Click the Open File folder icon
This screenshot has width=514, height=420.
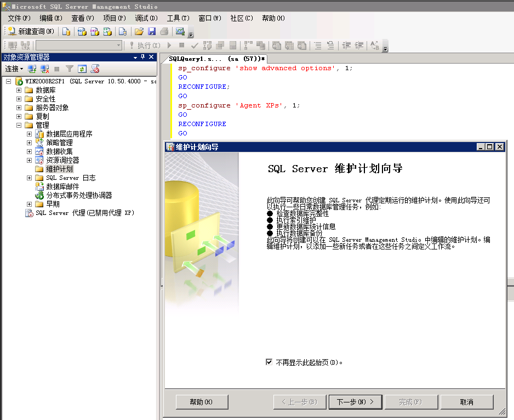coord(139,31)
